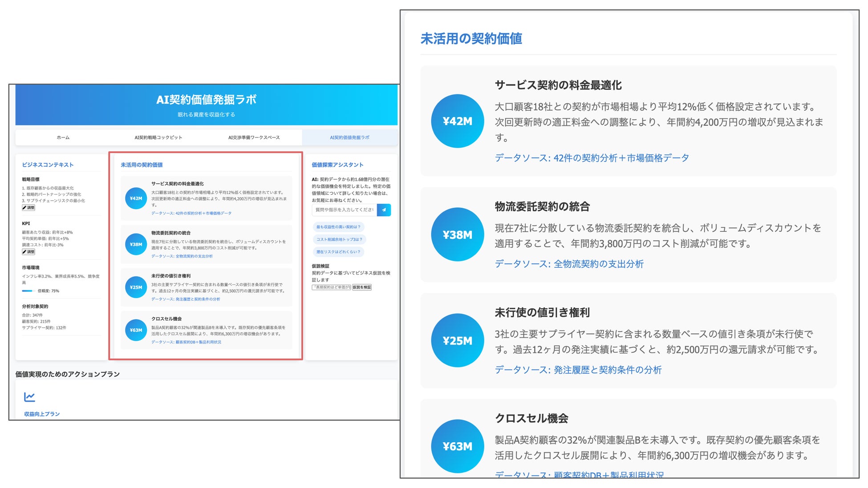This screenshot has height=488, width=868.
Task: Click the 信頼度 75% progress bar
Action: point(28,291)
